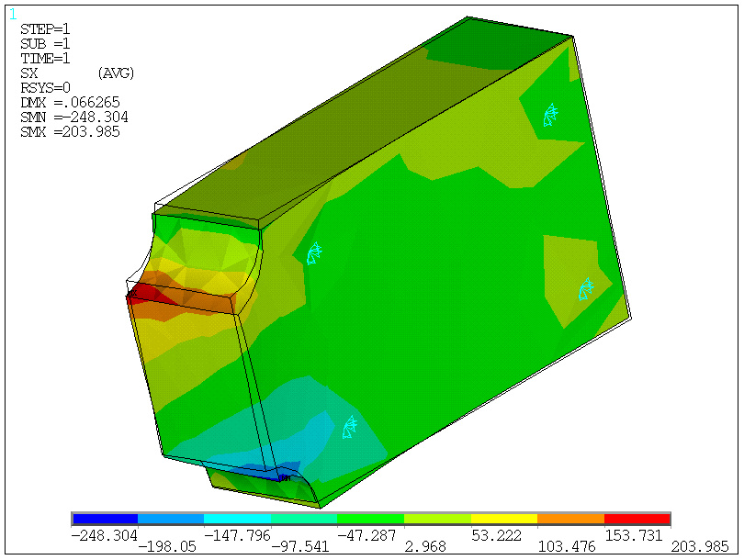Click the SMX =203.985 text

[x=70, y=132]
